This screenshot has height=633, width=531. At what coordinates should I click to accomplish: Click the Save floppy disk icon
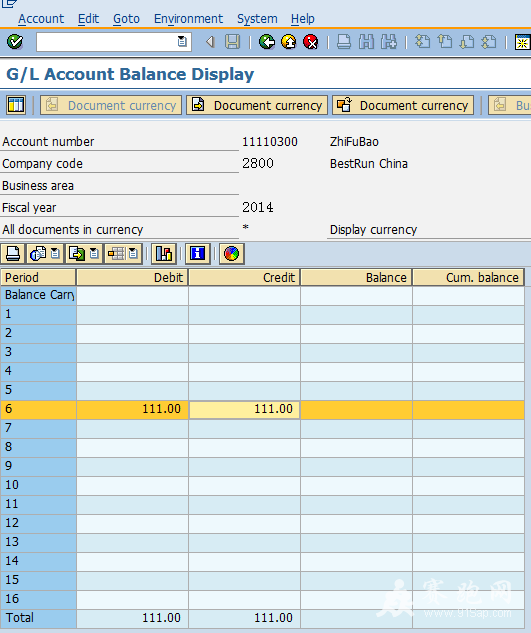232,42
